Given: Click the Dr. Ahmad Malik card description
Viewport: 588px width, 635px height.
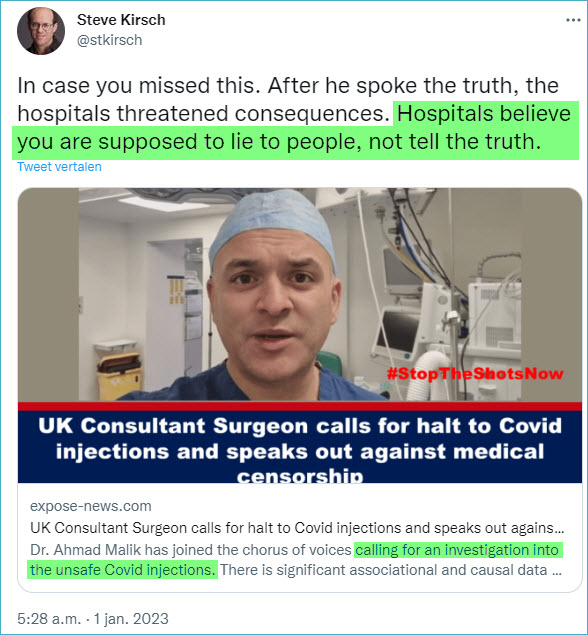Looking at the screenshot, I should click(296, 560).
